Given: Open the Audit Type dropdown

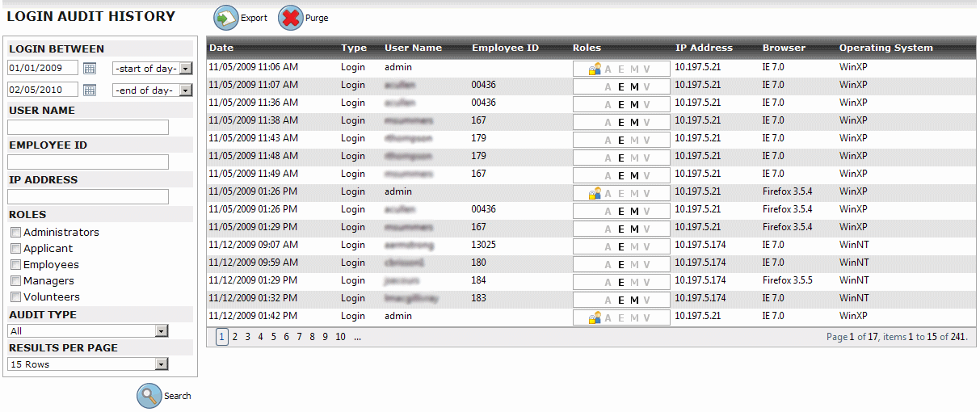Looking at the screenshot, I should [162, 331].
